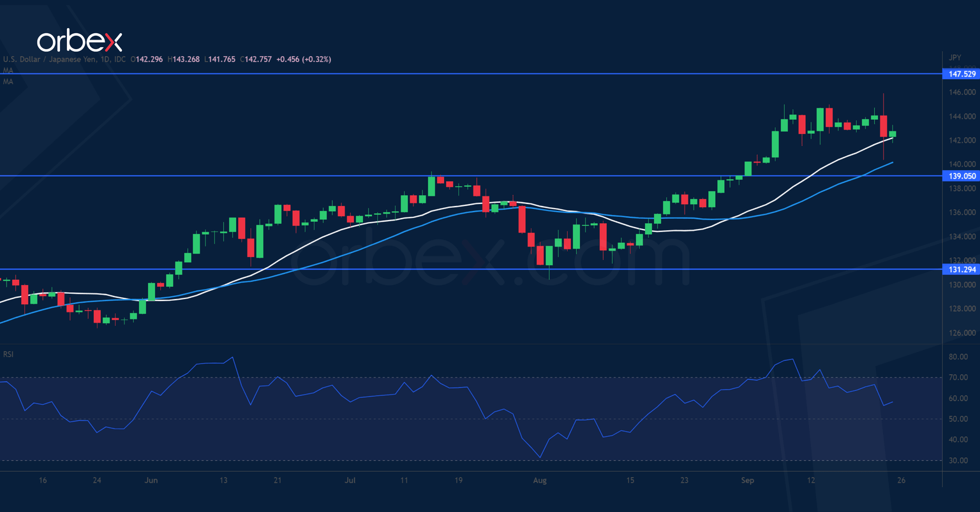Select the tall red candle near the chart's right edge
The image size is (980, 512).
884,128
